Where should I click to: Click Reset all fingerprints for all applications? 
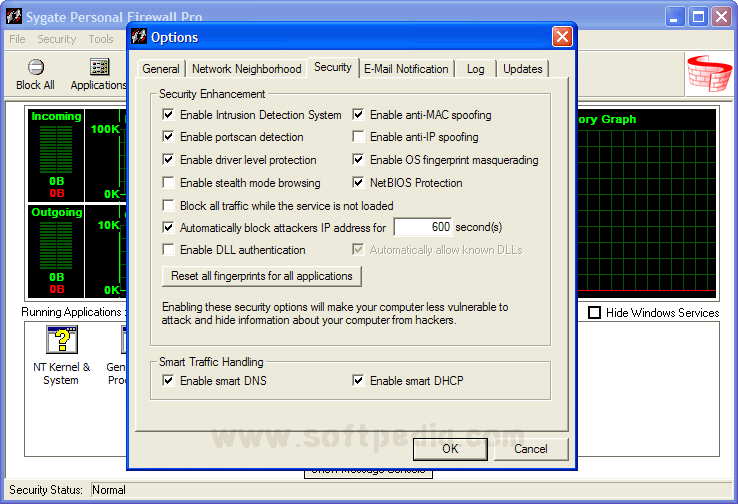tap(262, 276)
